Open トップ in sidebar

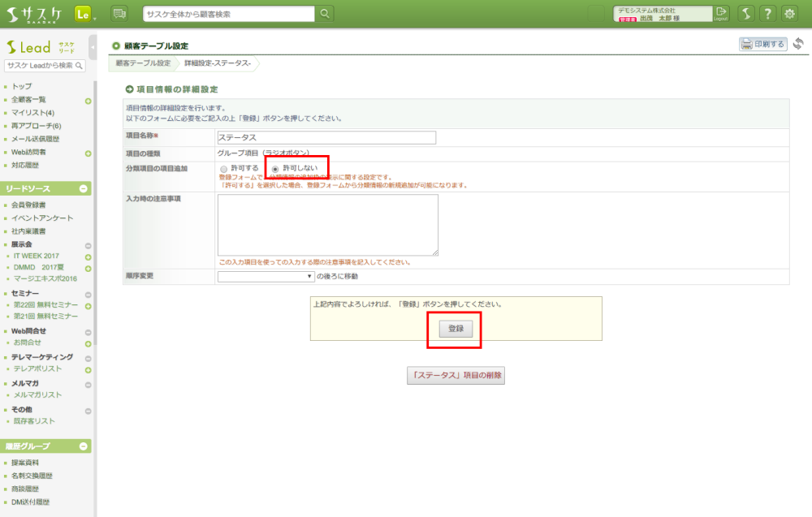click(22, 86)
